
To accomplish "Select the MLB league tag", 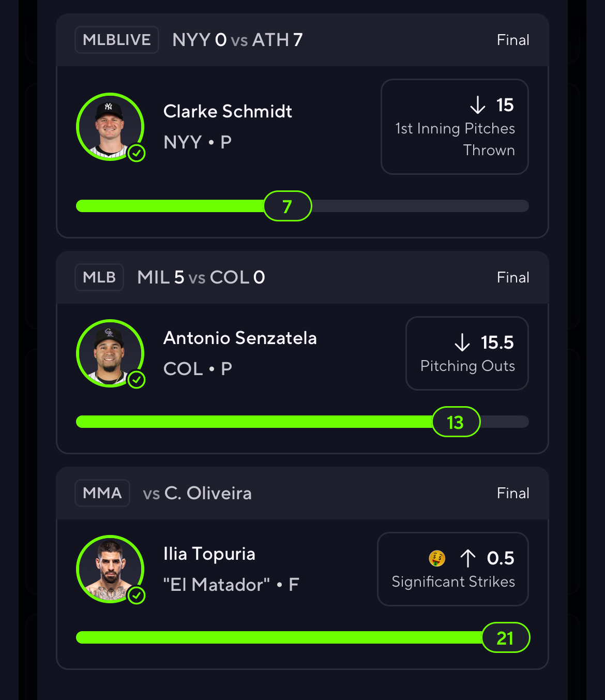I will click(x=99, y=277).
